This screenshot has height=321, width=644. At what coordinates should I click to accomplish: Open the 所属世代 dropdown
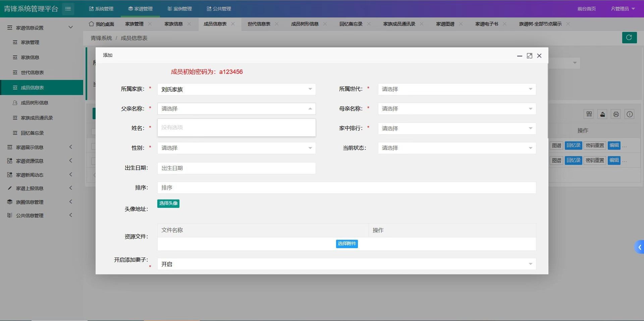click(457, 89)
